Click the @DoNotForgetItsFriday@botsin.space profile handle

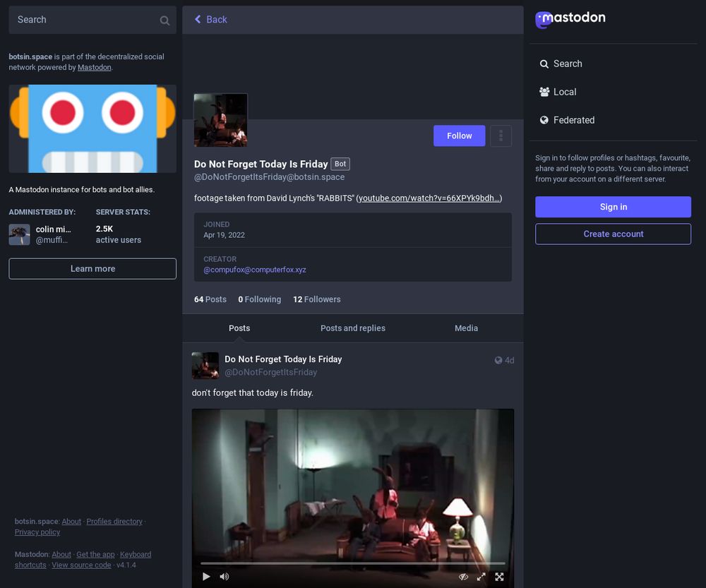point(269,177)
